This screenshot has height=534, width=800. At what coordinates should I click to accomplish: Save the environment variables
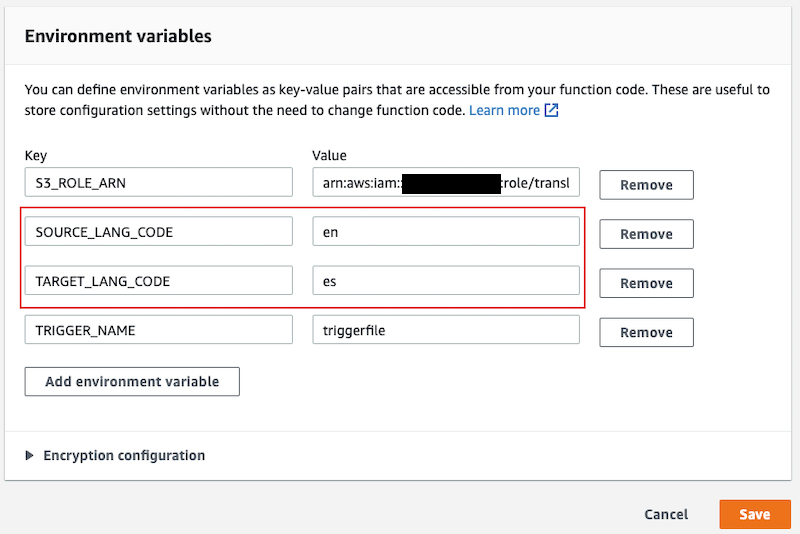[755, 514]
